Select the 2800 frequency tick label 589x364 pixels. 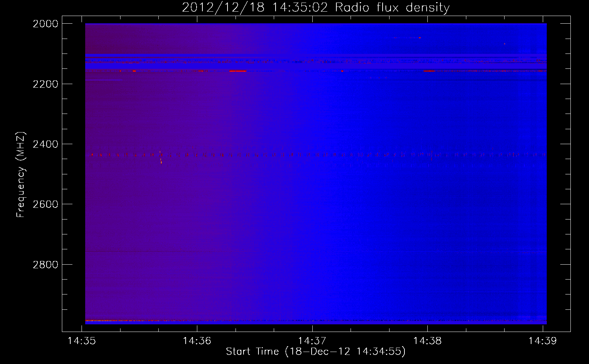pos(46,264)
